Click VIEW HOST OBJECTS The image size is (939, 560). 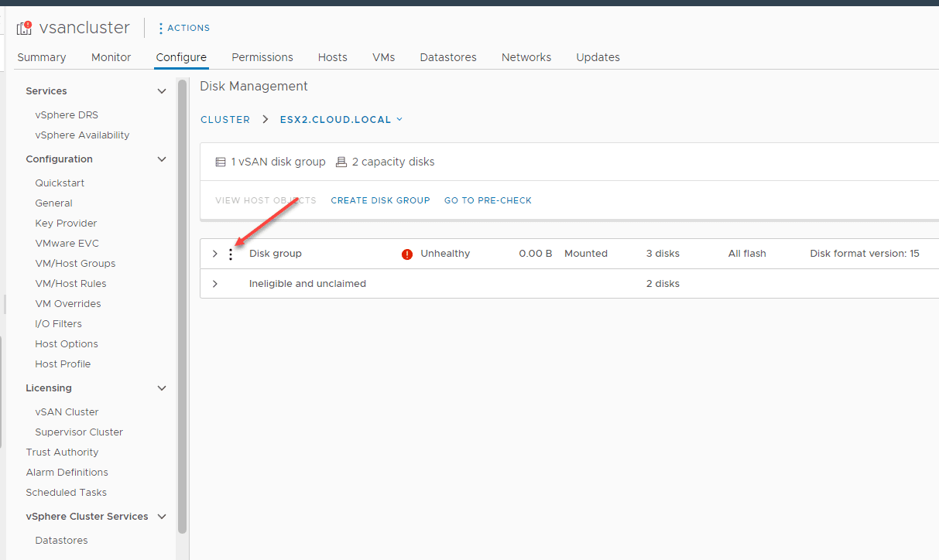[266, 200]
